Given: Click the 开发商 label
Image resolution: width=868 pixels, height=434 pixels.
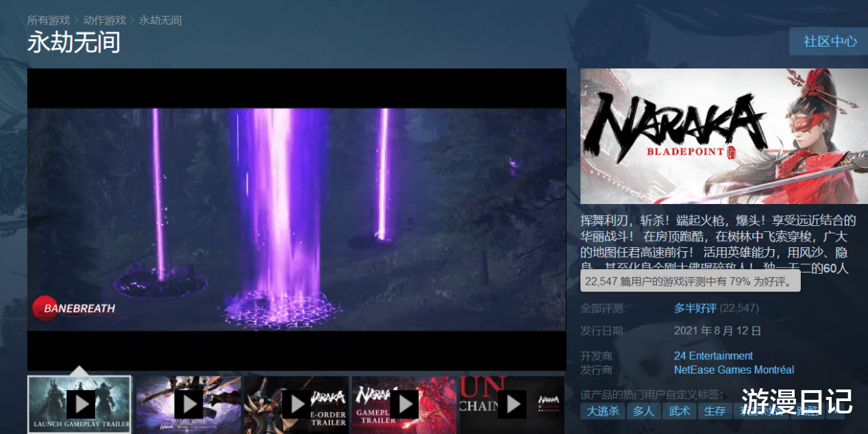Looking at the screenshot, I should pos(597,356).
